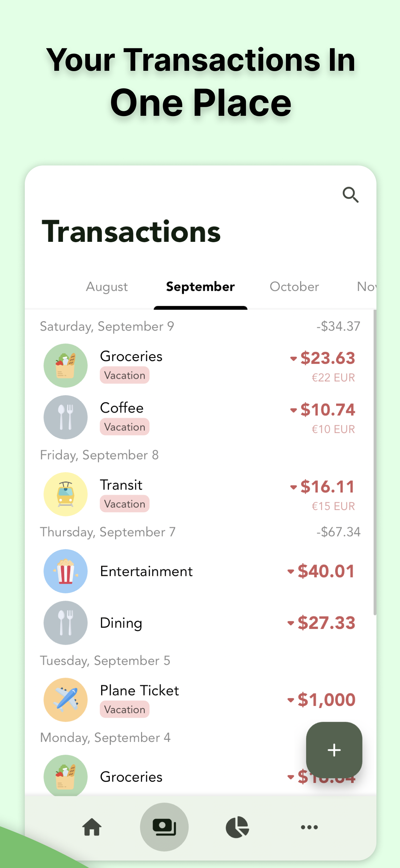This screenshot has height=868, width=400.
Task: Open the $27.33 Dining transaction
Action: [x=200, y=623]
